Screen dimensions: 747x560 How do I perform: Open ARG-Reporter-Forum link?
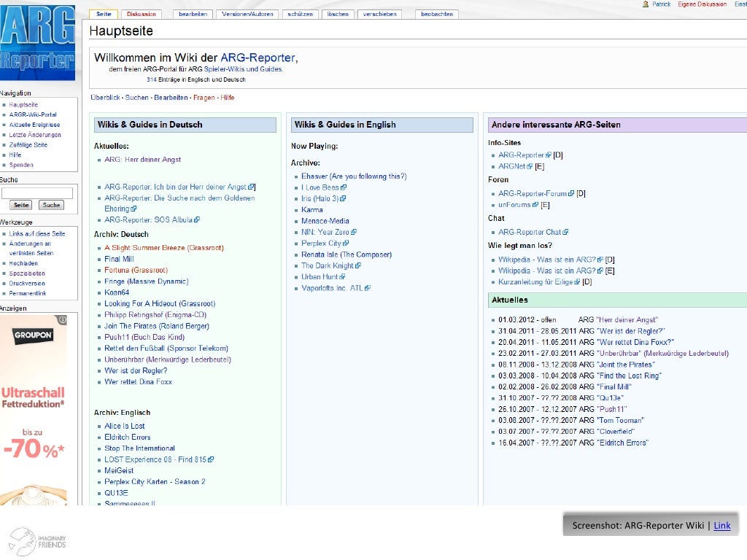point(536,194)
